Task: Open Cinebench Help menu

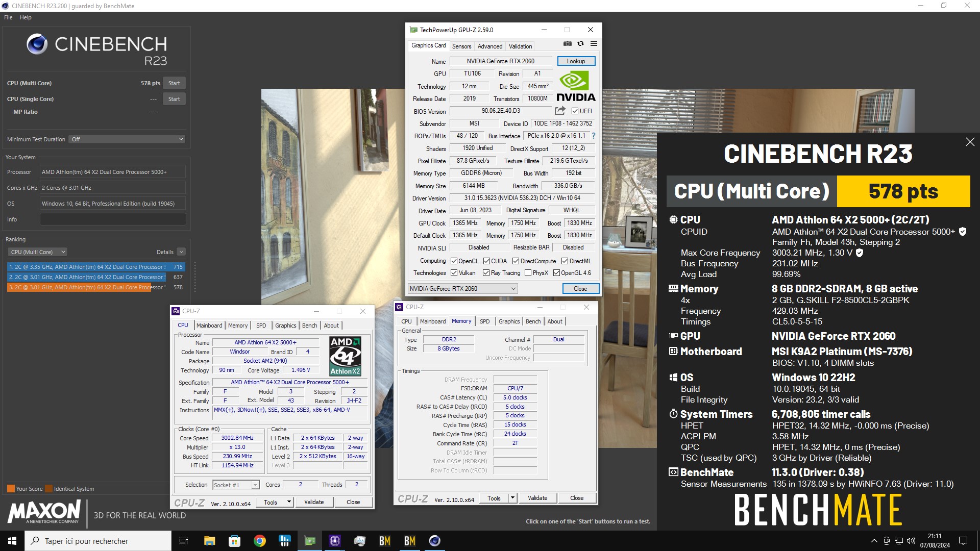Action: tap(26, 17)
